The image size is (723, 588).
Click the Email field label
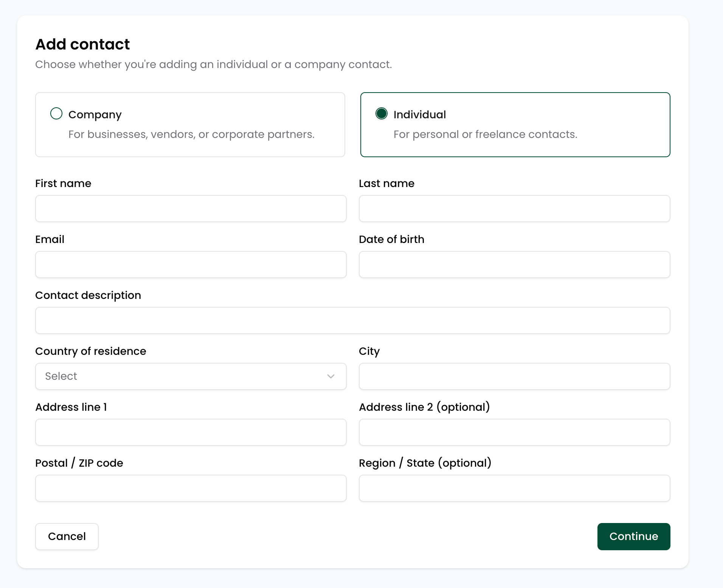(50, 239)
